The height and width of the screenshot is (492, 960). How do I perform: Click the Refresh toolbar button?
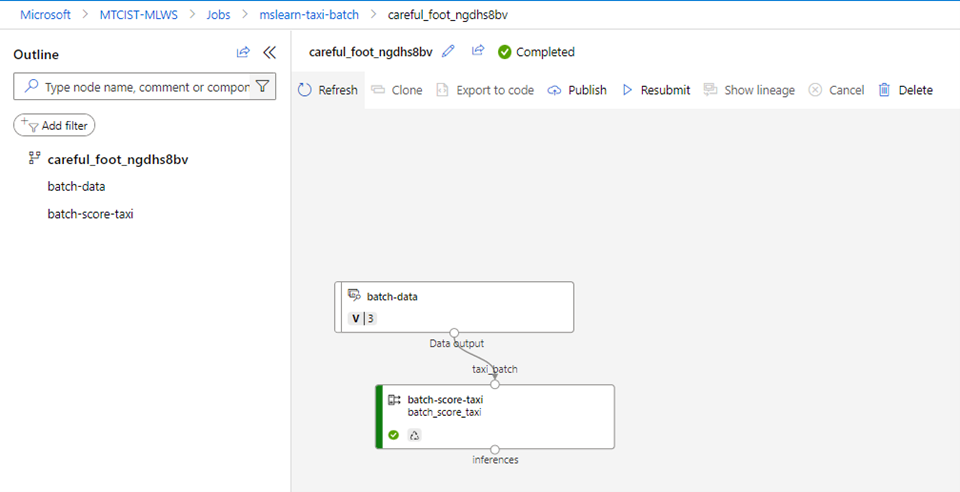328,90
